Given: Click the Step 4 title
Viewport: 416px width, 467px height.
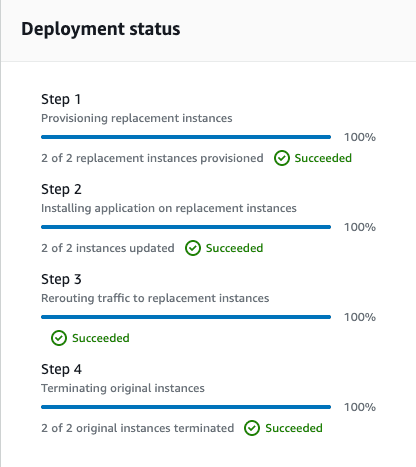Looking at the screenshot, I should coord(61,369).
